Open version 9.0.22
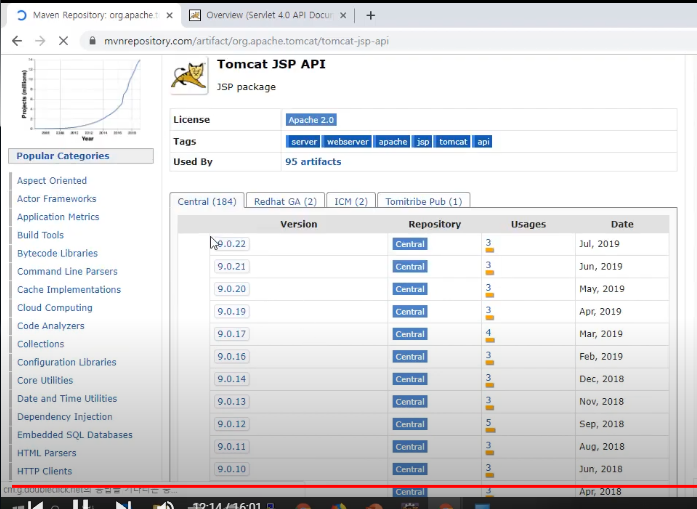697x509 pixels. click(x=232, y=244)
